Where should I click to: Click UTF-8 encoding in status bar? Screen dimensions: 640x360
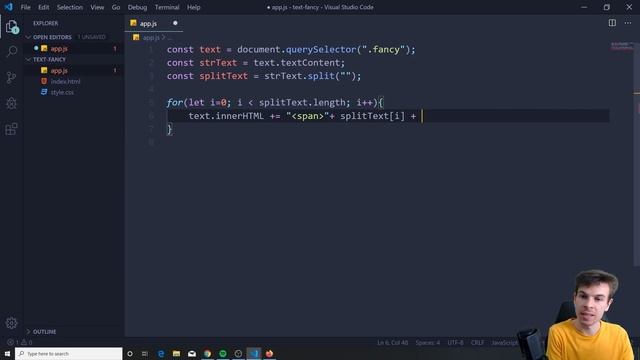click(456, 342)
